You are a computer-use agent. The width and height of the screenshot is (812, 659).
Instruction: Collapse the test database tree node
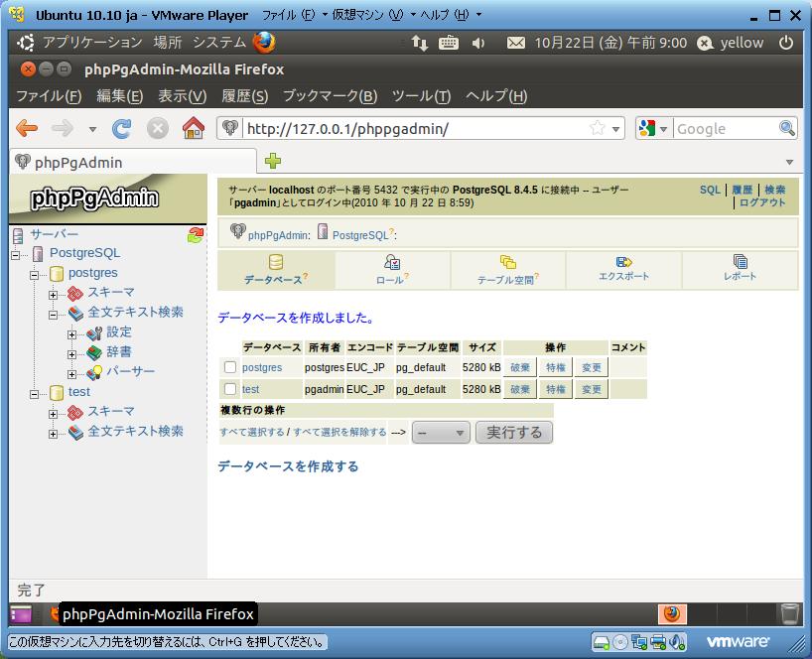34,394
